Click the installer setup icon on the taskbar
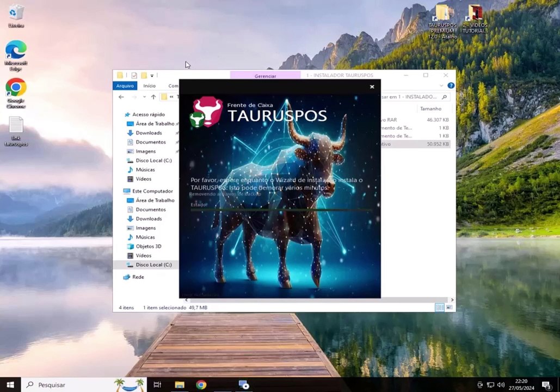560x392 pixels. click(x=244, y=384)
